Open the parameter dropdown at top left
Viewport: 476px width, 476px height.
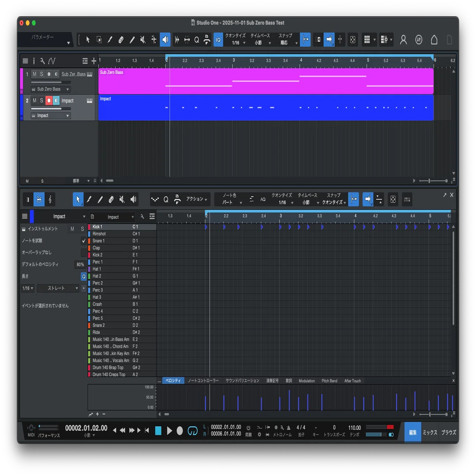pos(46,40)
